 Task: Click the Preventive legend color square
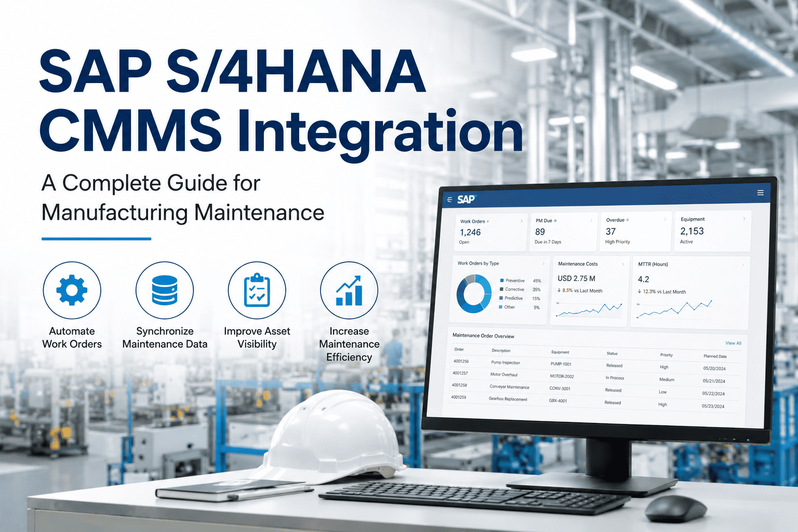point(502,280)
